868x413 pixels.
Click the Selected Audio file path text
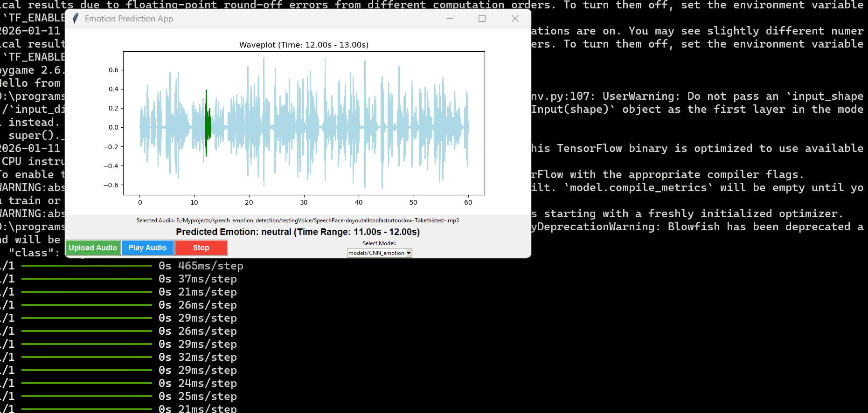(x=298, y=220)
